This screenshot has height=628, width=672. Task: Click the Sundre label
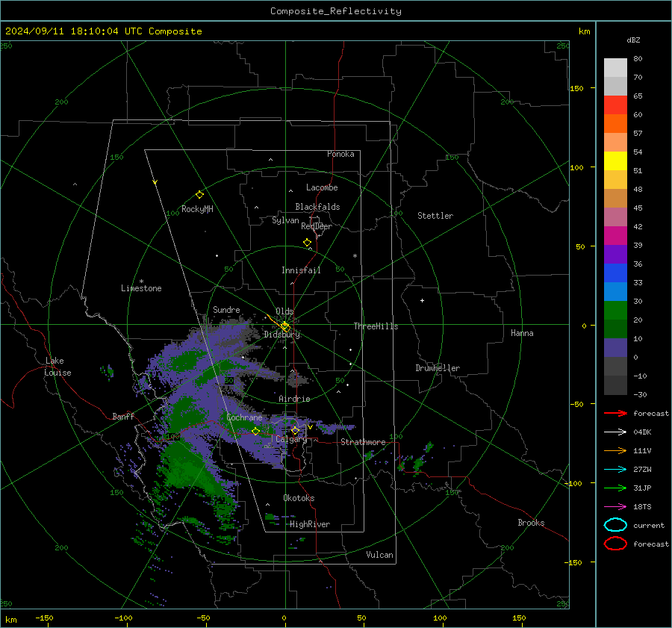click(x=226, y=310)
